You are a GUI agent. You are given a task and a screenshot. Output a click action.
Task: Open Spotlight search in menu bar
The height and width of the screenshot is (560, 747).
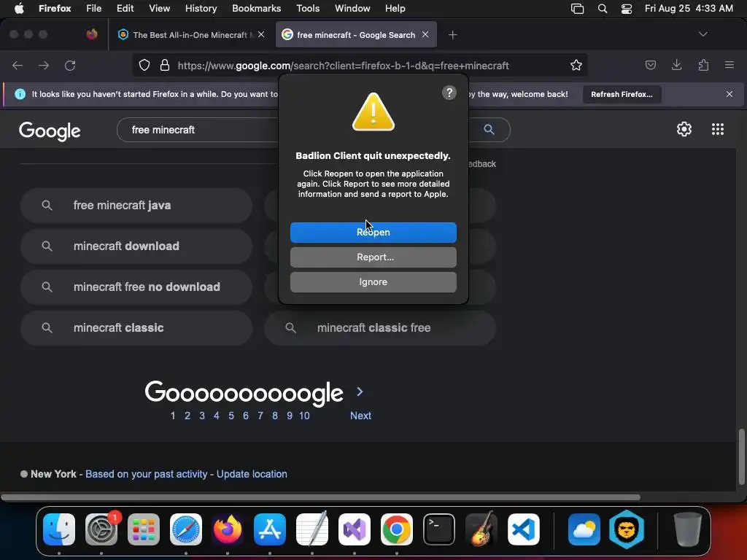point(602,9)
